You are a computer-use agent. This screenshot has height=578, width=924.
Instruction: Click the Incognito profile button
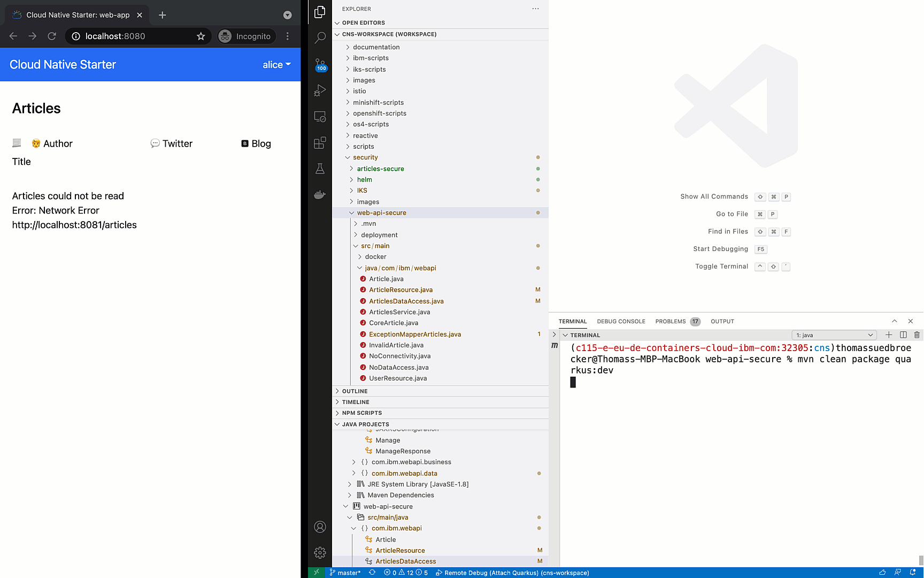tap(247, 36)
